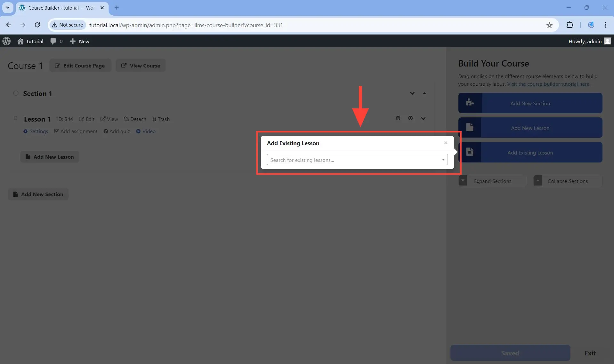Click the Add New Section sidebar button
This screenshot has height=364, width=614.
pyautogui.click(x=530, y=103)
